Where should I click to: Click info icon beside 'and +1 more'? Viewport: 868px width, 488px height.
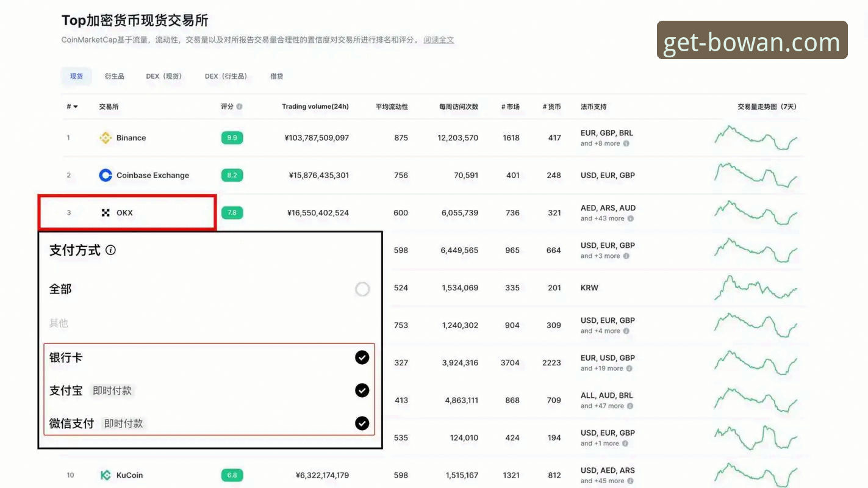(x=625, y=443)
